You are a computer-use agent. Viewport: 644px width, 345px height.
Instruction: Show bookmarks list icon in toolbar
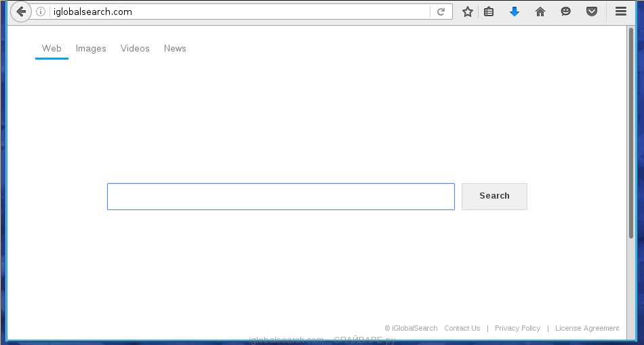point(489,12)
